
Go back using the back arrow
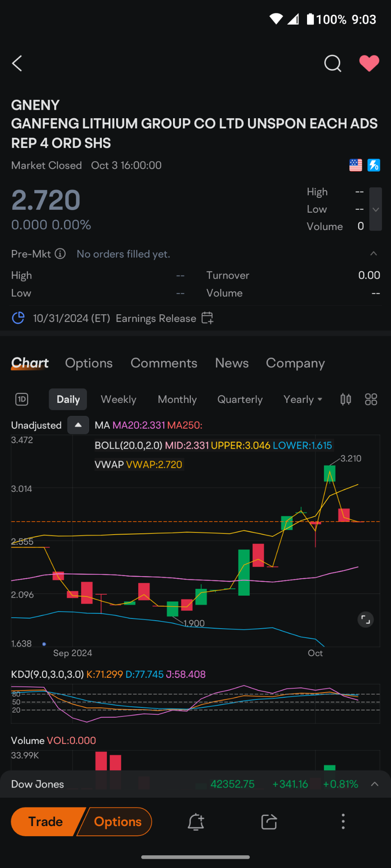click(x=17, y=64)
